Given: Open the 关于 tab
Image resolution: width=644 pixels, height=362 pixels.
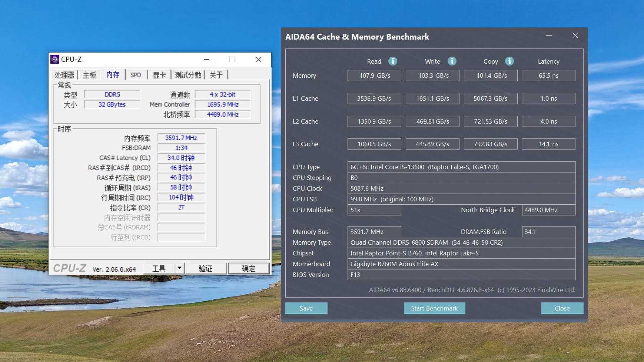Looking at the screenshot, I should (216, 75).
